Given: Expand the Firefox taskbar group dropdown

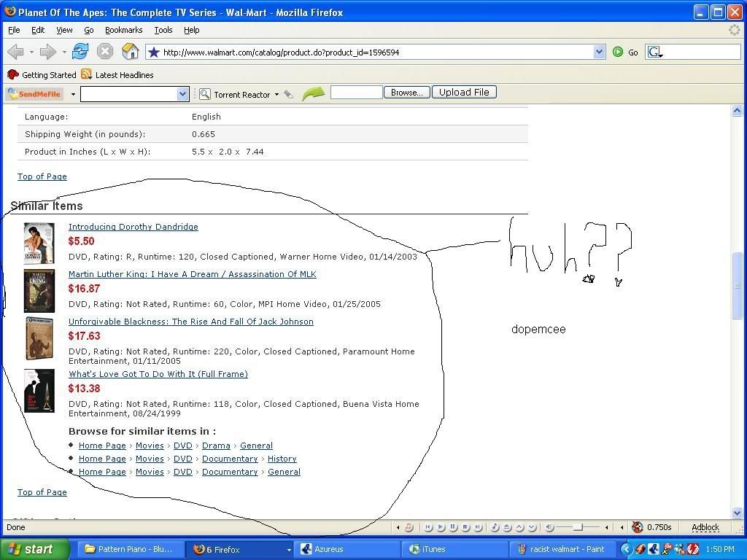Looking at the screenshot, I should tap(289, 550).
